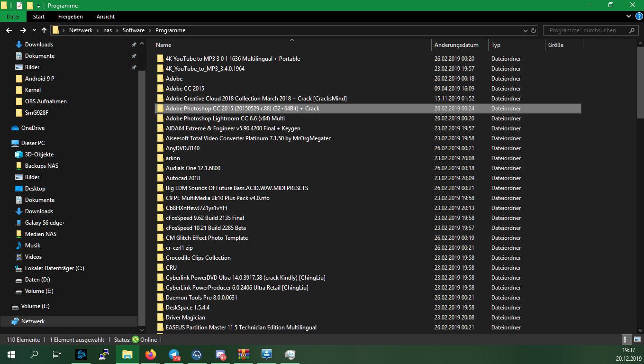The height and width of the screenshot is (364, 644).
Task: Sort by the Typ column header
Action: point(517,45)
